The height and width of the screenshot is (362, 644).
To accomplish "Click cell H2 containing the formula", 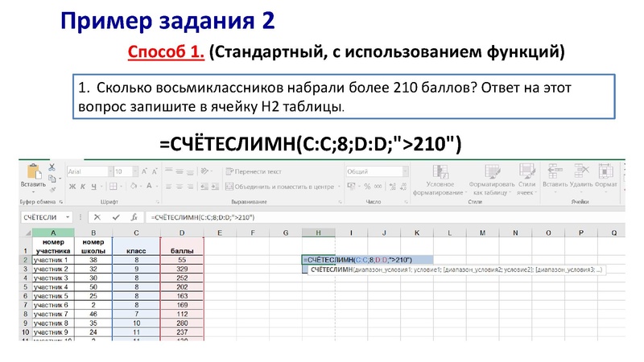I will click(x=318, y=260).
